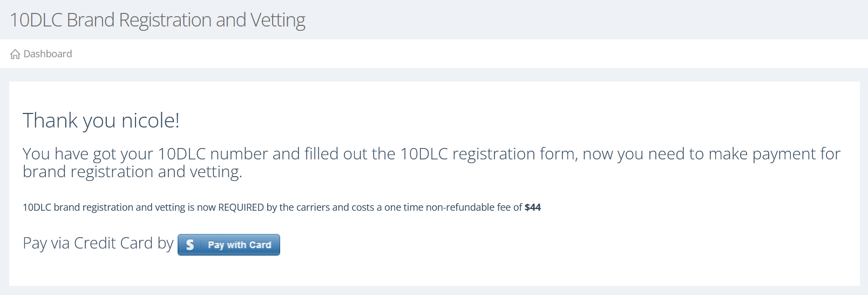Click the 10DLC Brand Registration and Vetting title
This screenshot has width=868, height=295.
tap(157, 20)
